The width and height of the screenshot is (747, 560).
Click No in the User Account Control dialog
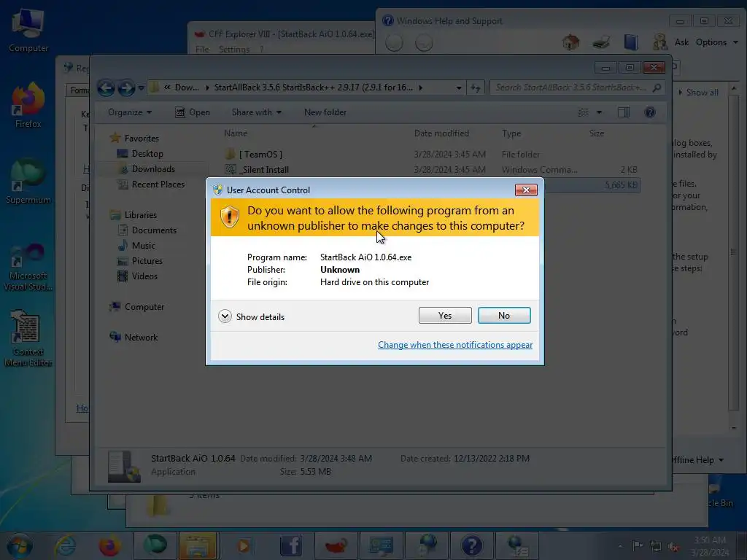tap(504, 315)
